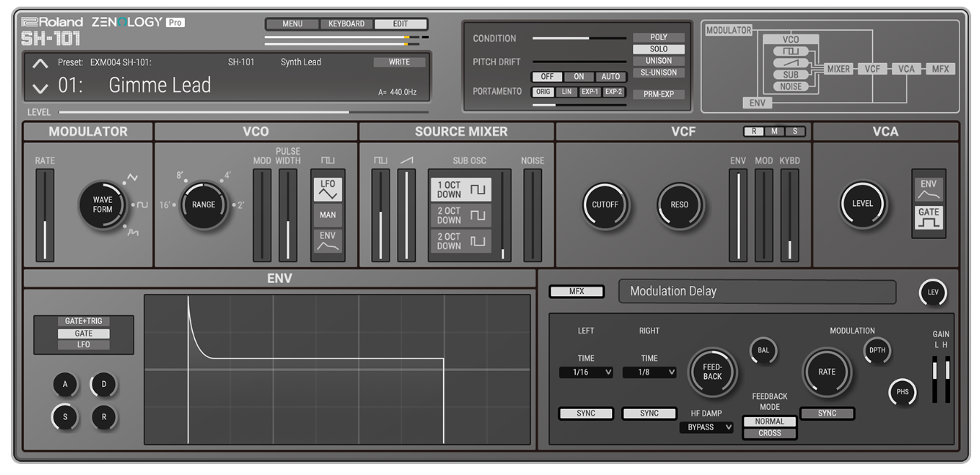The width and height of the screenshot is (980, 475).
Task: Choose the 2 OCT DOWN square-wave sub oscillator
Action: coord(461,216)
